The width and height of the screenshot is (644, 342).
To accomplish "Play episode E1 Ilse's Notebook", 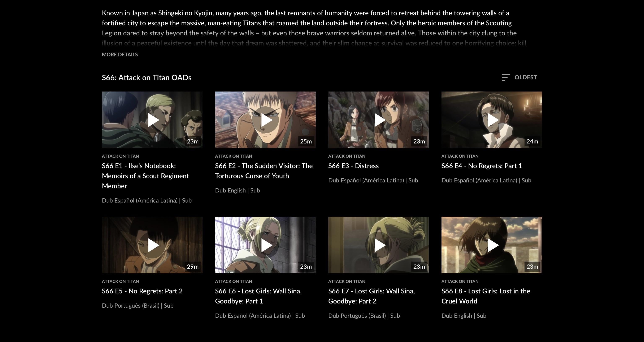I will (x=152, y=120).
